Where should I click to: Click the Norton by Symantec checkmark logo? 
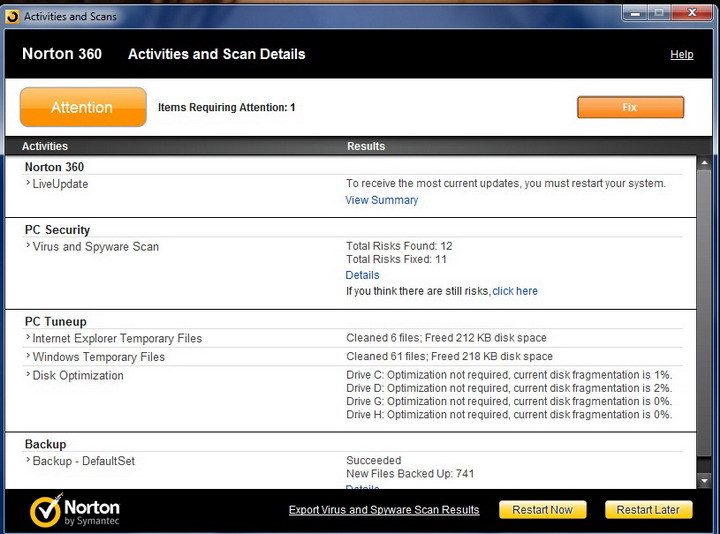coord(45,509)
